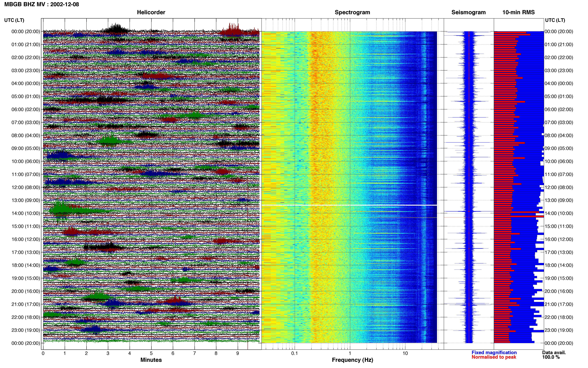Click the left '08:00 (04:00)' time label
Screen dimensions: 588x368
point(26,135)
